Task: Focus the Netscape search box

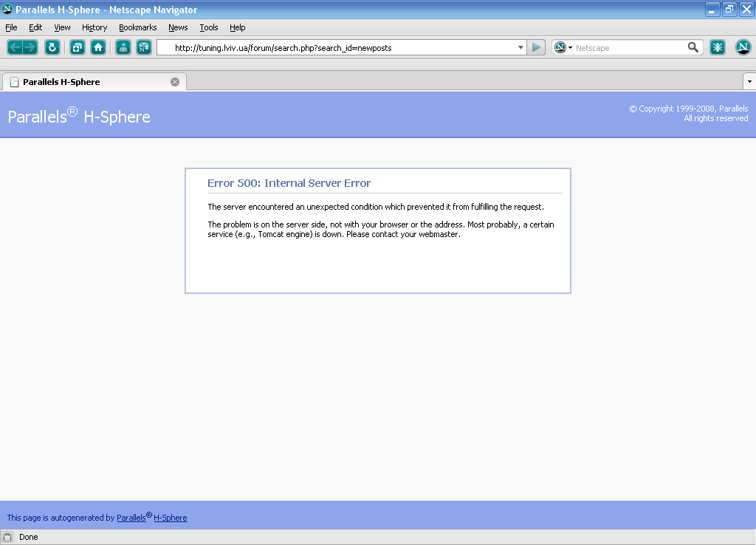Action: (629, 48)
